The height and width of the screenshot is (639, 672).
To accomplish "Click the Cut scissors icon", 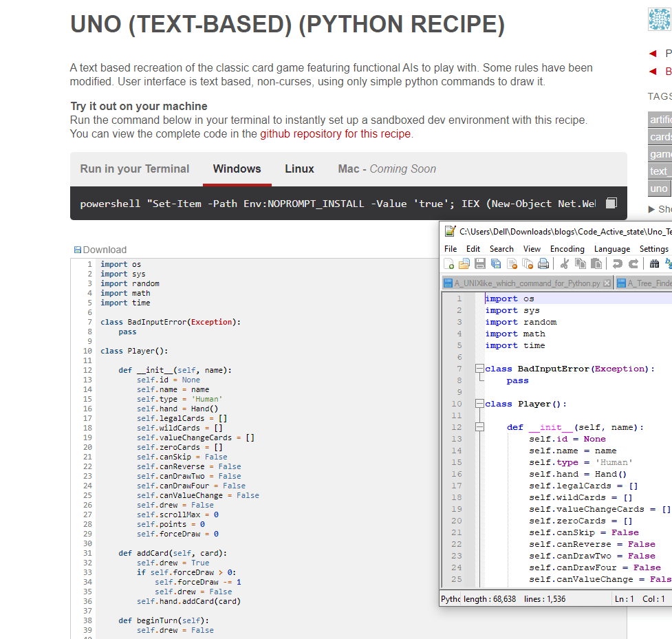I will click(565, 263).
